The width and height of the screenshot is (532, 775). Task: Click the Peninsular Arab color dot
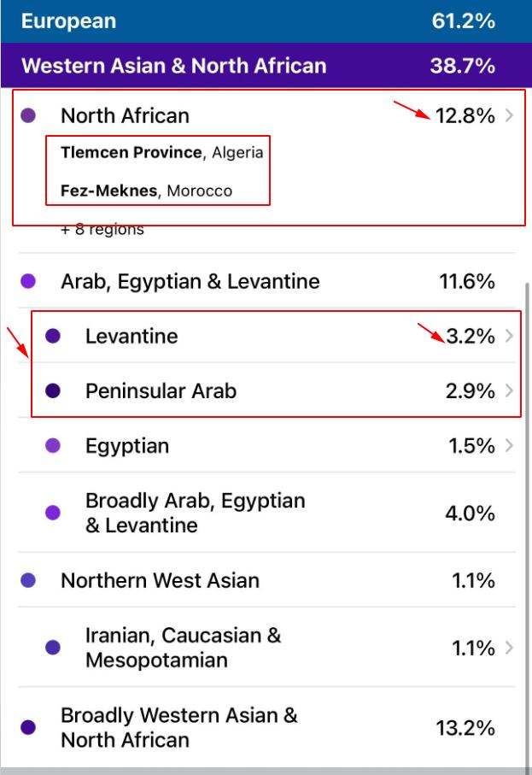(53, 391)
